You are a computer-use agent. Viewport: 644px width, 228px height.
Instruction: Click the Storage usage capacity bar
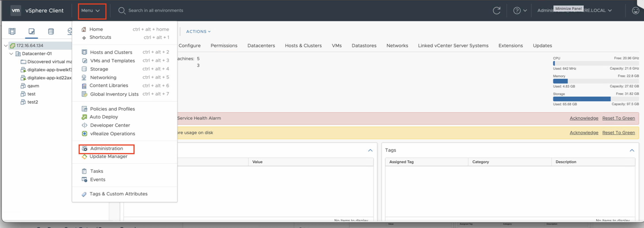click(596, 99)
